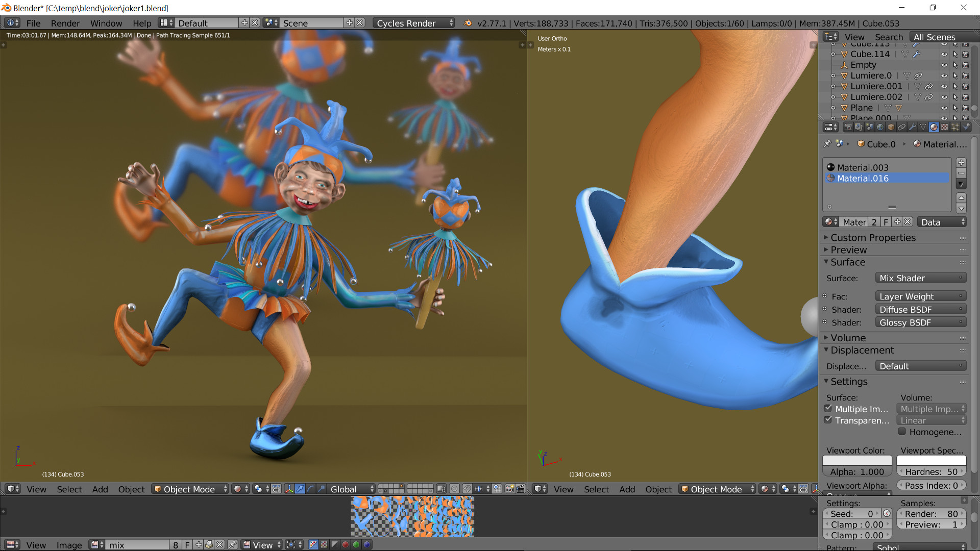
Task: Open the Render properties tab camera icon
Action: coord(848,127)
